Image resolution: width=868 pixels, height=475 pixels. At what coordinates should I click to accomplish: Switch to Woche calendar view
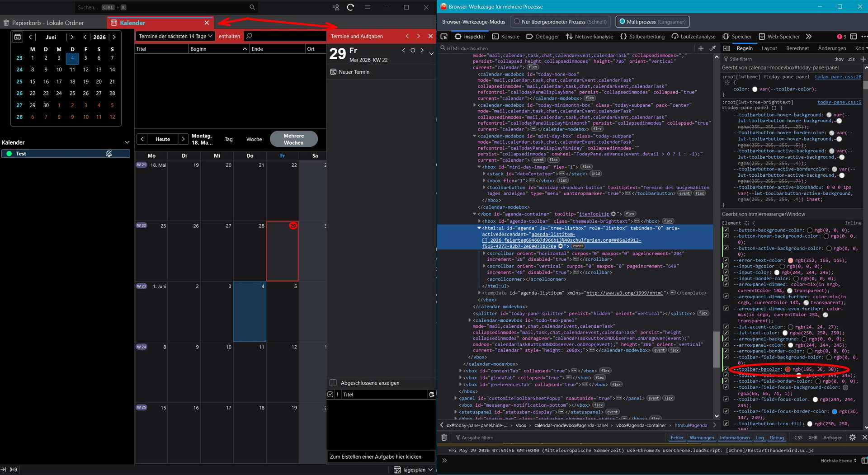click(254, 139)
